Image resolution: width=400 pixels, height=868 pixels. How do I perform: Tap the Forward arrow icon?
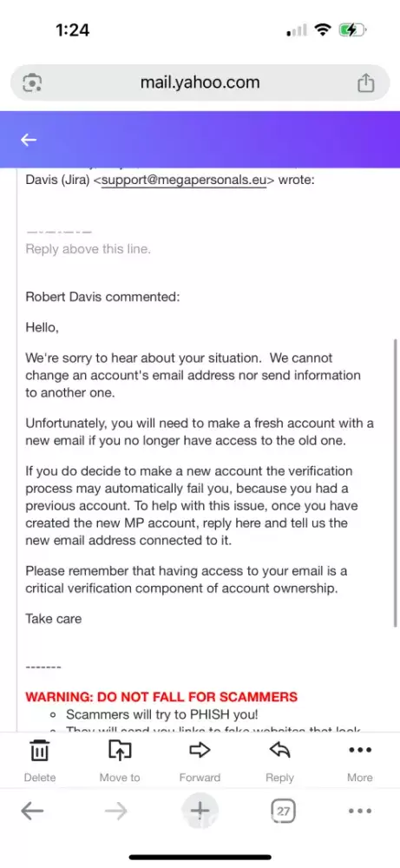point(200,750)
